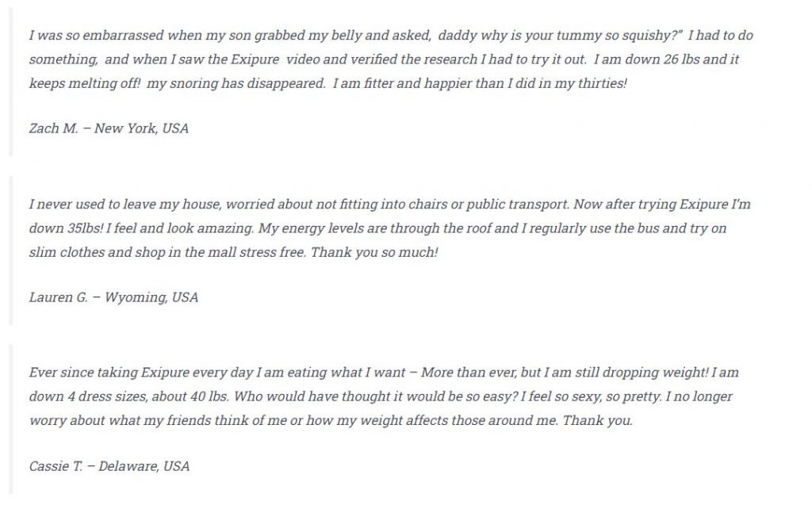Click the line 'worry about what my friends think'

pyautogui.click(x=331, y=420)
